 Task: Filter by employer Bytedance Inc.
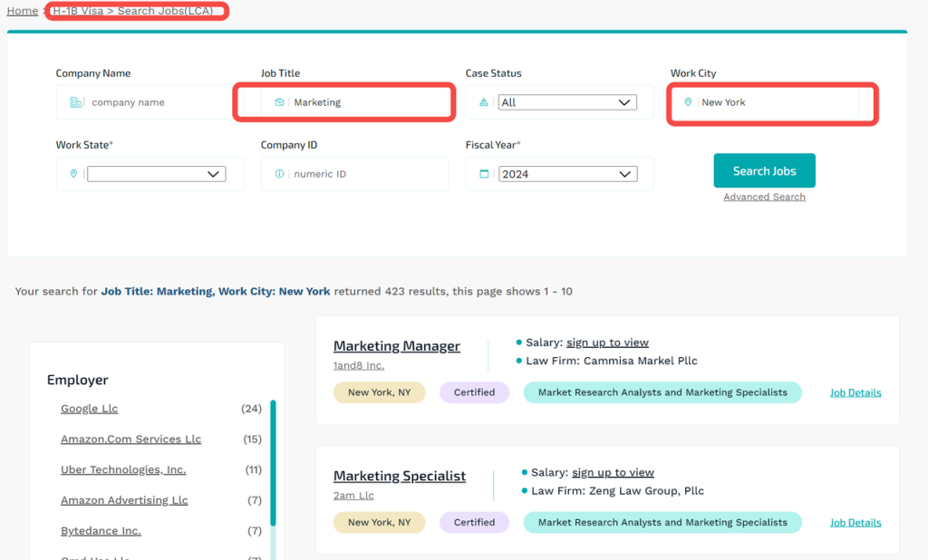click(x=101, y=531)
